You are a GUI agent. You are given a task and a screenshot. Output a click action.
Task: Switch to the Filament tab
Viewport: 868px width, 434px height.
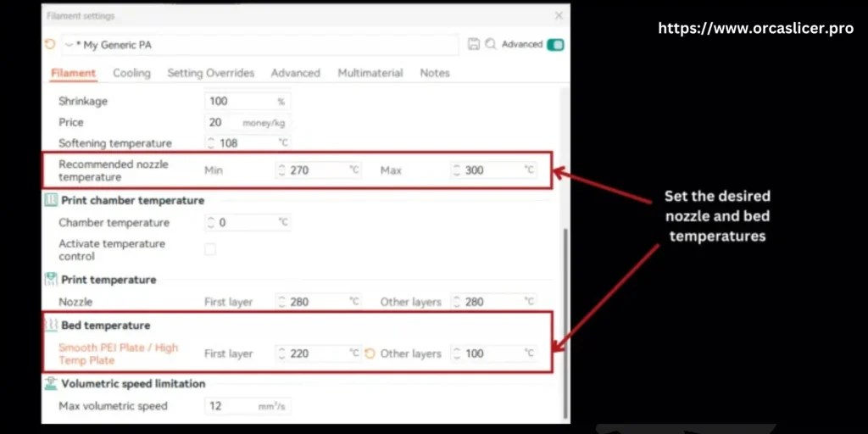tap(73, 73)
